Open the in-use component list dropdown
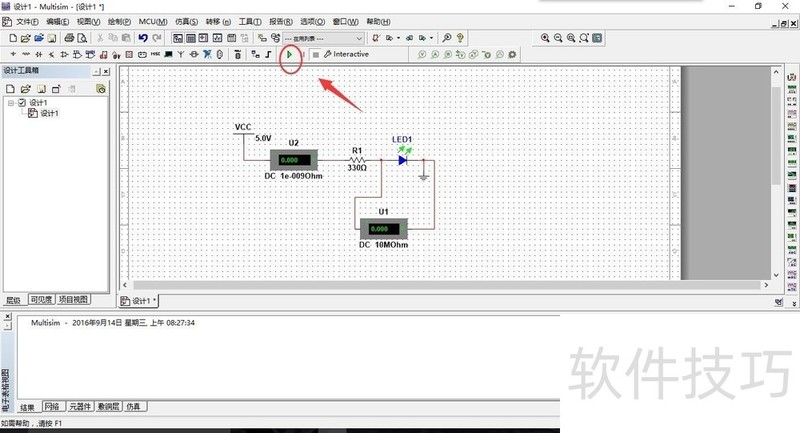 click(x=323, y=38)
